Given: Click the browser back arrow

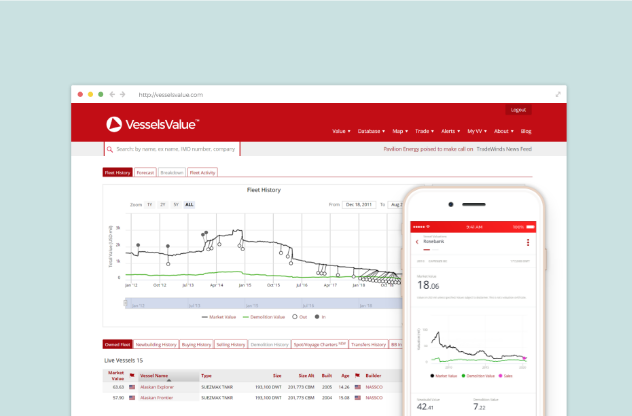Looking at the screenshot, I should [112, 94].
